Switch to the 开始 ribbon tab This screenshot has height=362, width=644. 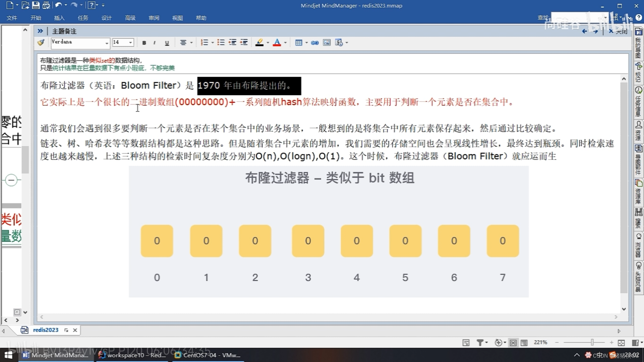[x=36, y=18]
